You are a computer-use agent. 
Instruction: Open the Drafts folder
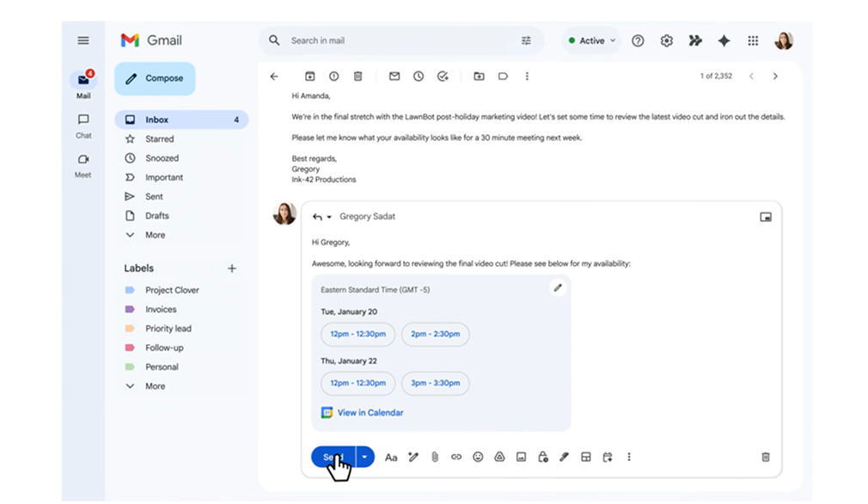(x=156, y=216)
